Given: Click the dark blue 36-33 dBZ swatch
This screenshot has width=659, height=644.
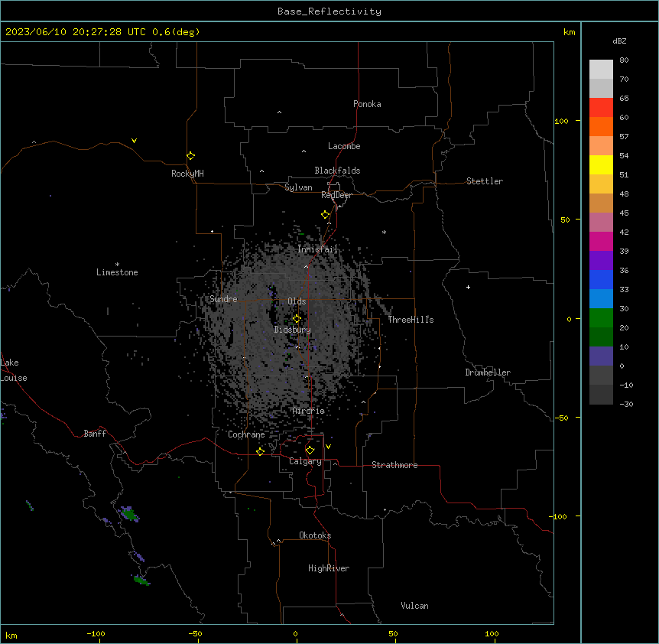Looking at the screenshot, I should [x=601, y=279].
